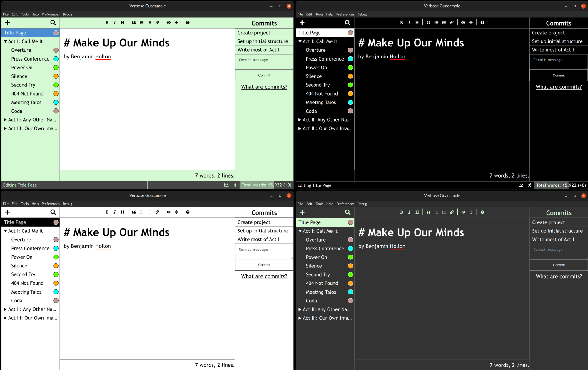This screenshot has width=588, height=370.
Task: Open 'What are commits?' link in black-themed window
Action: point(558,87)
